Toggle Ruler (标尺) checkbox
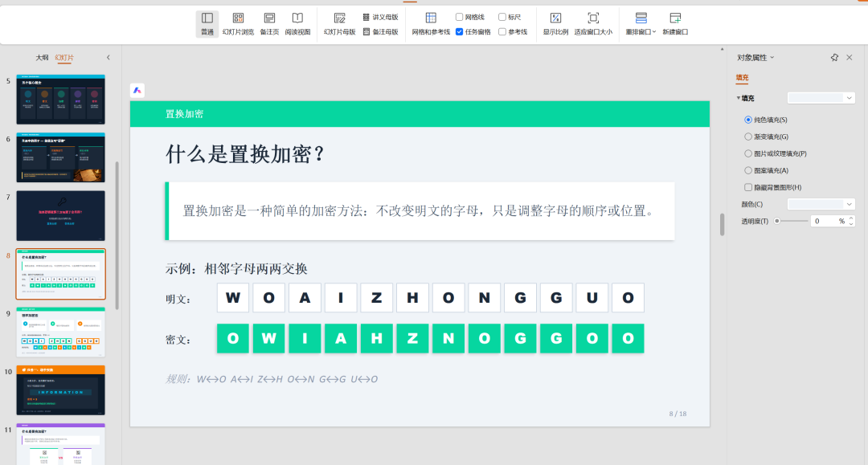 click(x=502, y=17)
